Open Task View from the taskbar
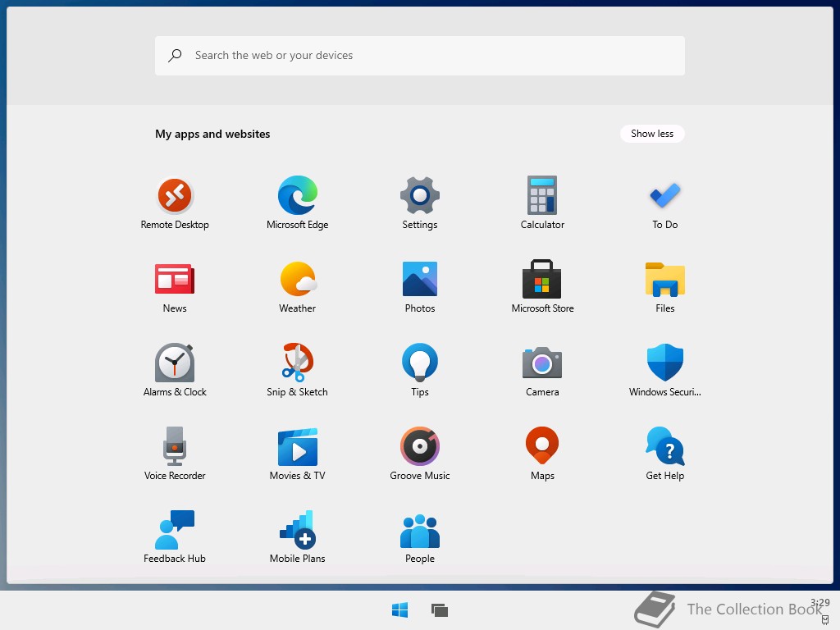This screenshot has width=840, height=630. (440, 609)
